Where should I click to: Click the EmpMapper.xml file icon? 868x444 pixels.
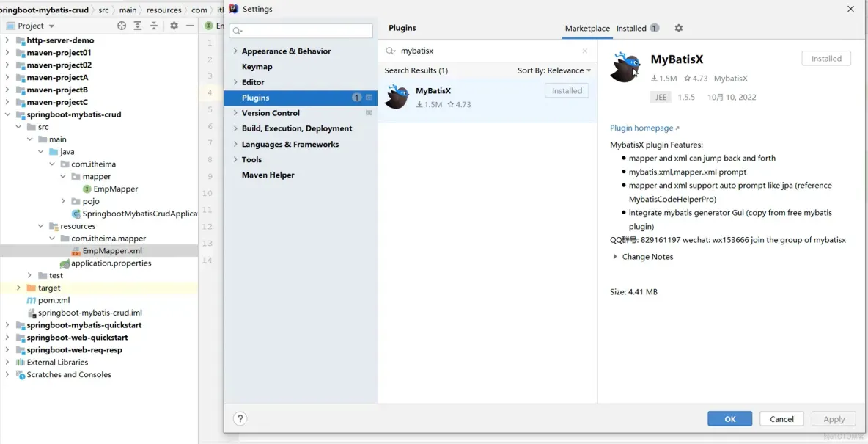coord(76,251)
